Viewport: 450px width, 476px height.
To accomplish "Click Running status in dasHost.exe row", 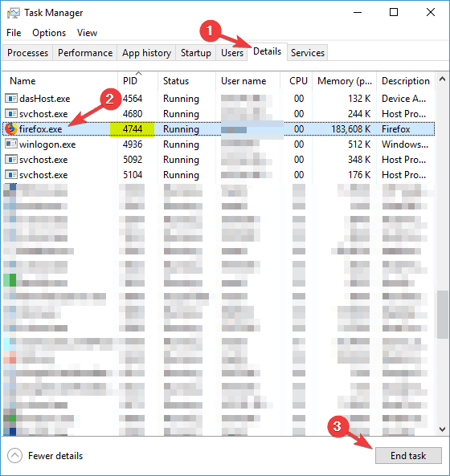I will click(x=181, y=99).
